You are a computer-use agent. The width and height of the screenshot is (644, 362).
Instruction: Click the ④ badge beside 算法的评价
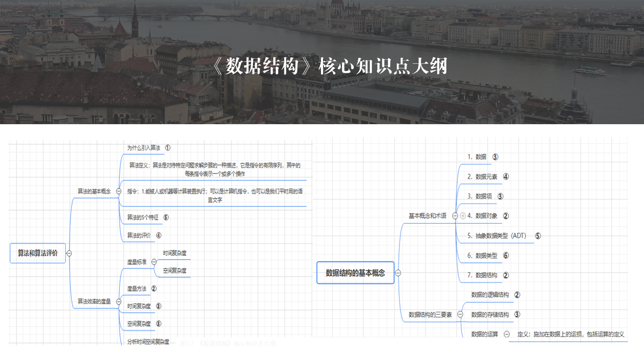click(x=159, y=235)
